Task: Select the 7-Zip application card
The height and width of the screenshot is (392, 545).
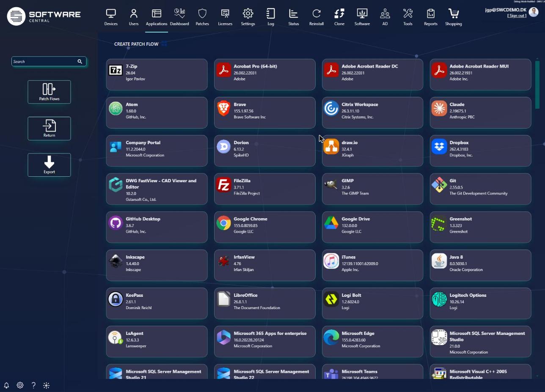Action: [x=157, y=74]
